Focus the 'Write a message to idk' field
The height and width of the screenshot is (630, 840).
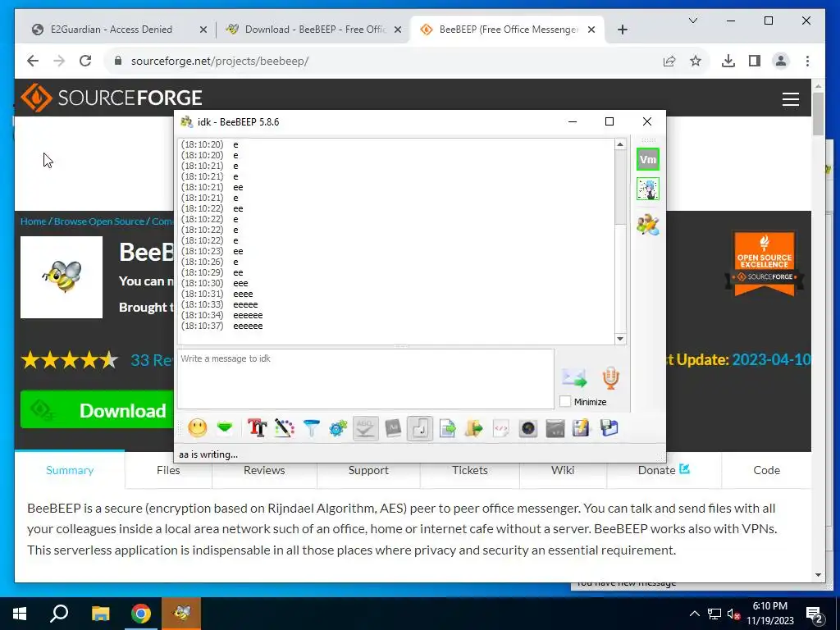pos(366,379)
